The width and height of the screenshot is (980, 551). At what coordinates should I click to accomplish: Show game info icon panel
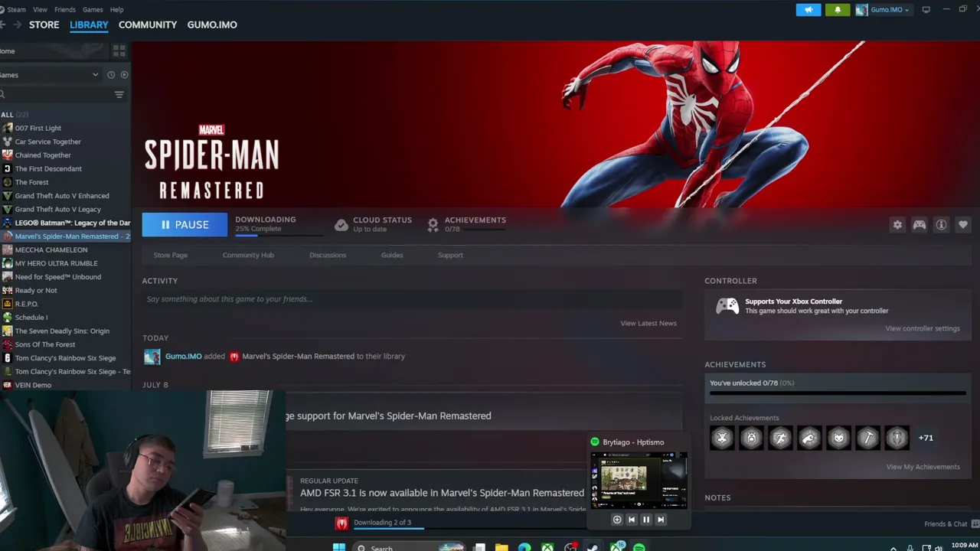[941, 225]
